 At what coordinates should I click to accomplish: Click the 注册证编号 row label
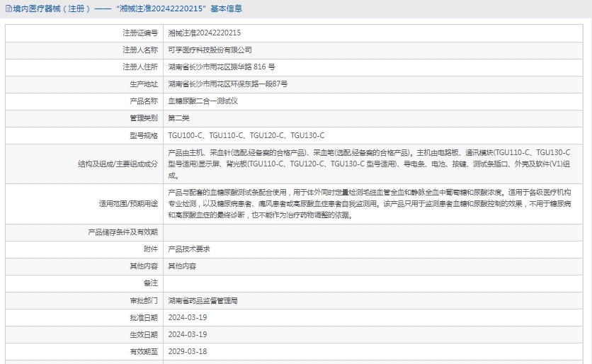tap(140, 33)
